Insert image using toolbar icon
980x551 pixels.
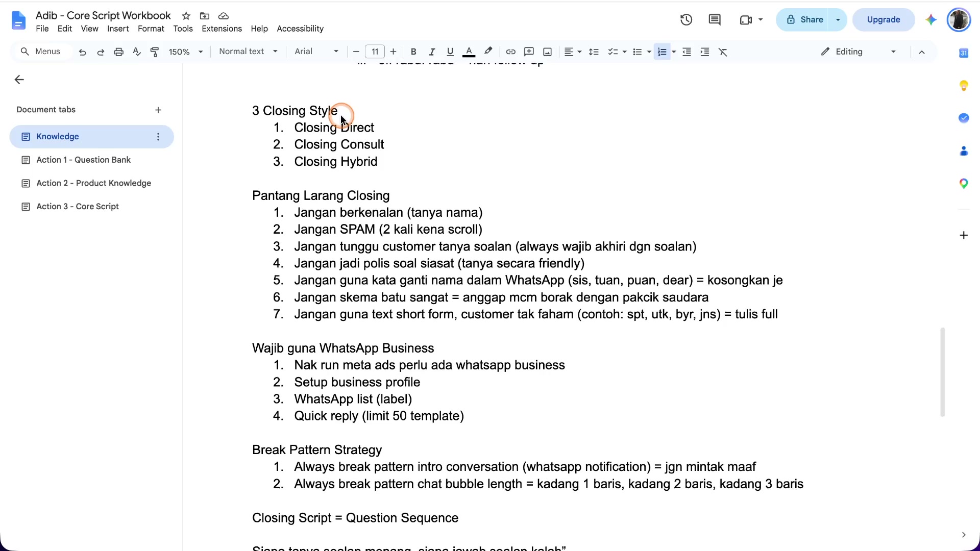pyautogui.click(x=547, y=52)
